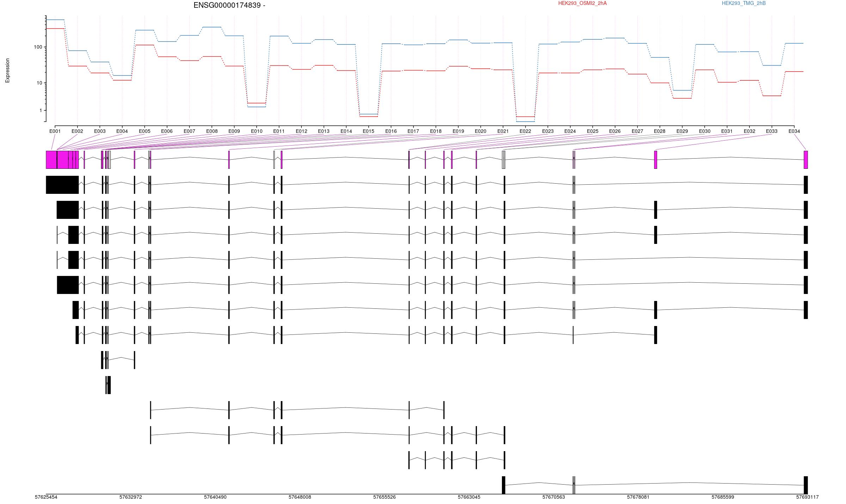The height and width of the screenshot is (504, 846).
Task: Select the HEK293_OSMI2_2hA legend label
Action: pyautogui.click(x=582, y=3)
